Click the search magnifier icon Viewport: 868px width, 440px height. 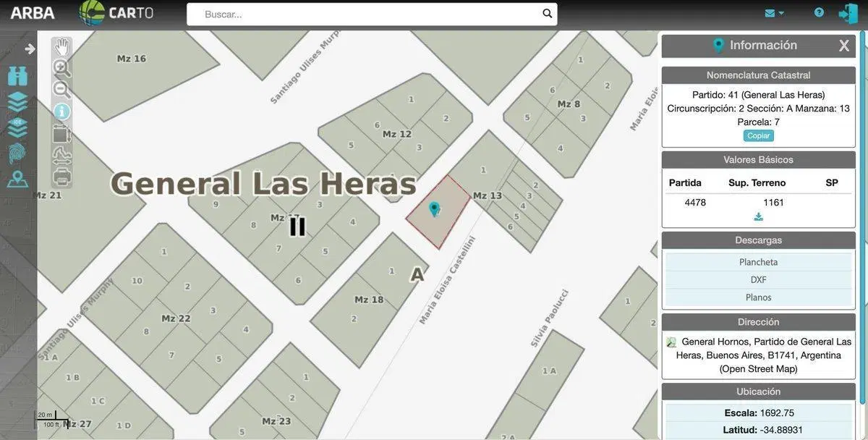click(x=548, y=13)
